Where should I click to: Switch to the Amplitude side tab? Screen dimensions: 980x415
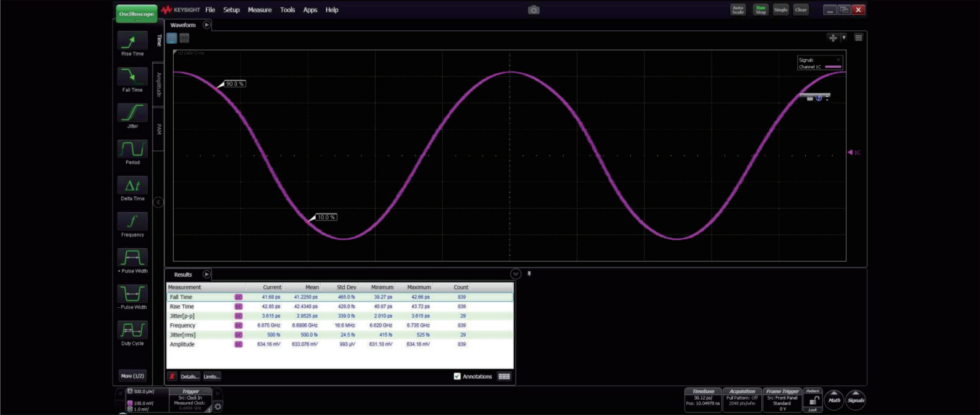(x=159, y=84)
